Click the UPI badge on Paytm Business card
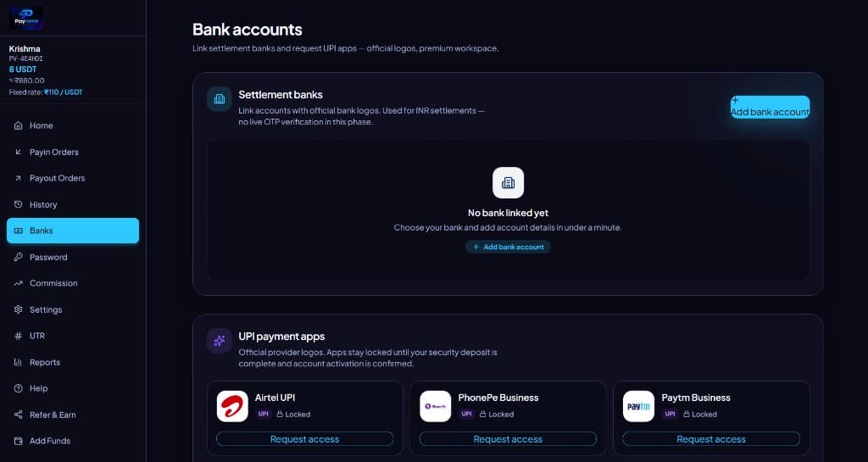Image resolution: width=868 pixels, height=462 pixels. click(670, 414)
